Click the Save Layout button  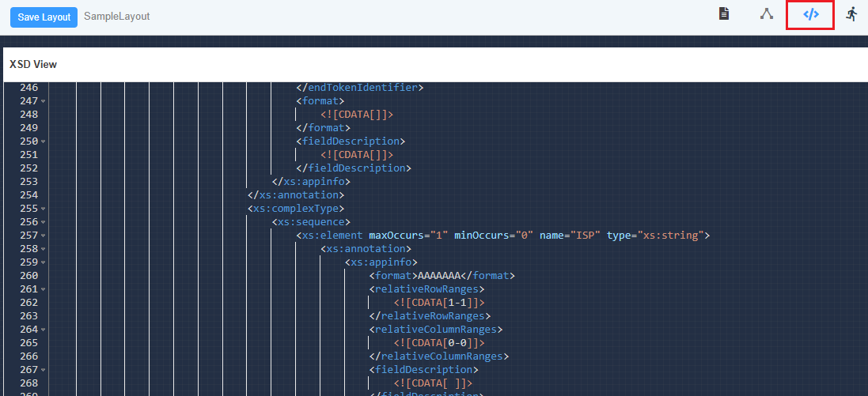(x=44, y=17)
